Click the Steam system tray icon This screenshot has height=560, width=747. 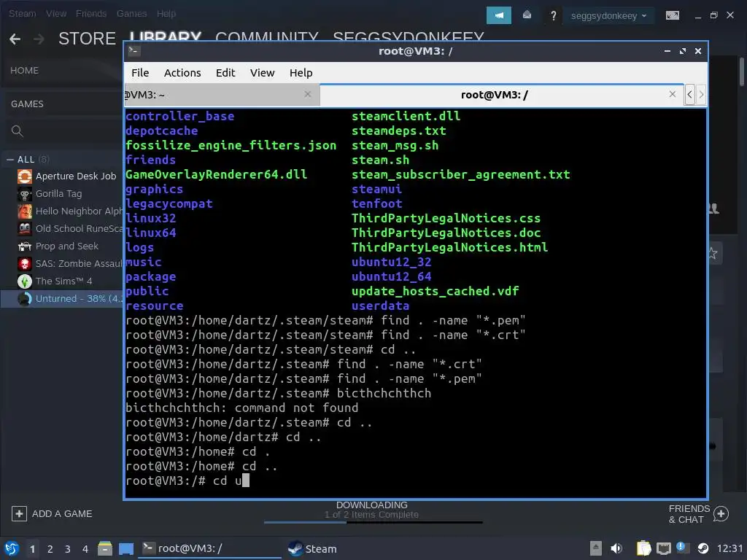coord(703,548)
